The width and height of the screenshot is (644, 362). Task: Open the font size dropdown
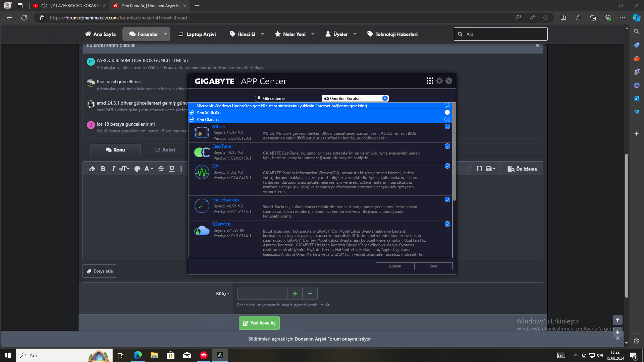(x=124, y=169)
